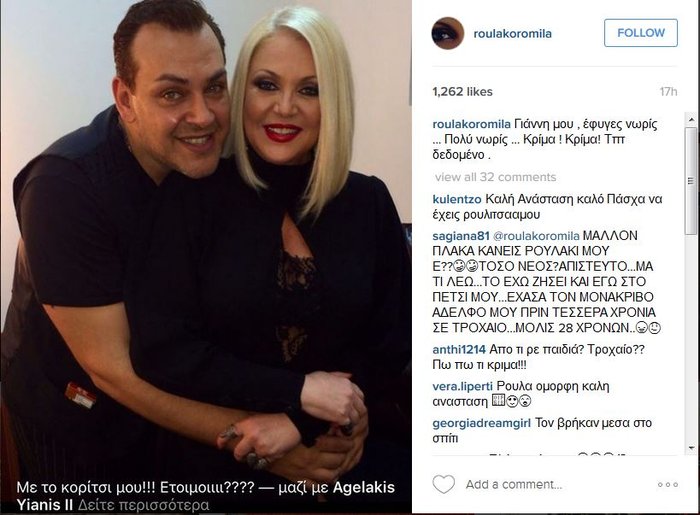Screen dimensions: 700x515
Task: Open sagiana81 commenter profile
Action: pos(461,236)
